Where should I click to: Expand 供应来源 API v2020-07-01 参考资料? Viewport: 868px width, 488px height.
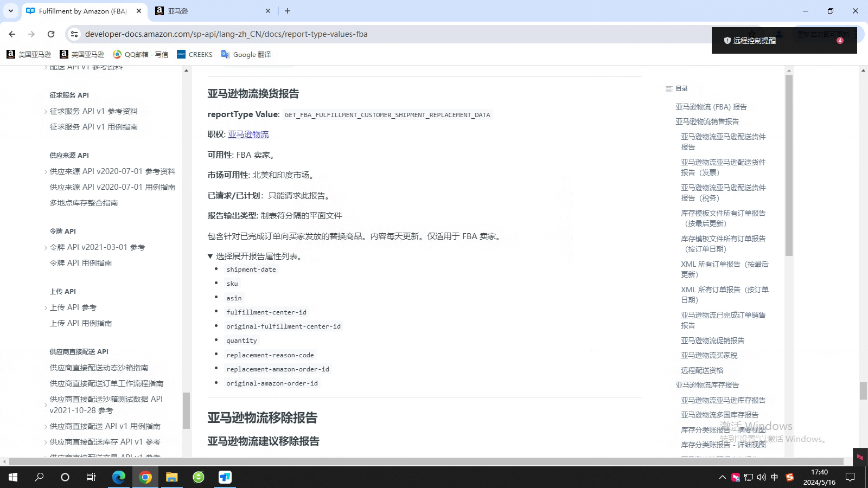(x=46, y=172)
